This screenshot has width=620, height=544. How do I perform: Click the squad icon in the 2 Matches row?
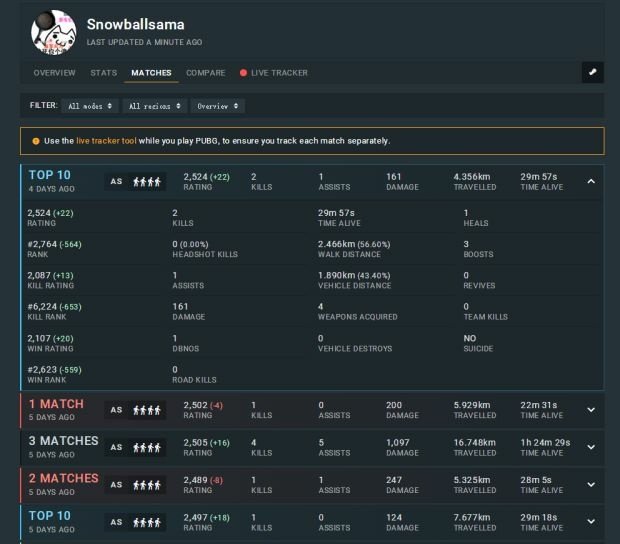[147, 485]
